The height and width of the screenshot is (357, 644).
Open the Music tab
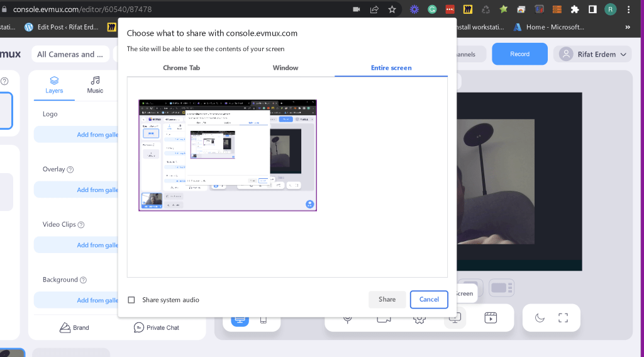tap(95, 85)
